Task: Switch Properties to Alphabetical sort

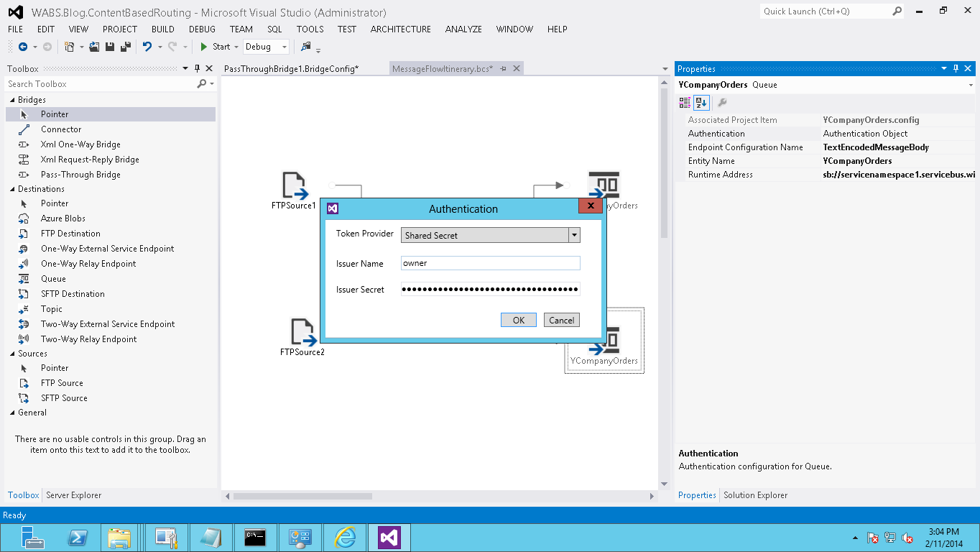Action: [701, 103]
